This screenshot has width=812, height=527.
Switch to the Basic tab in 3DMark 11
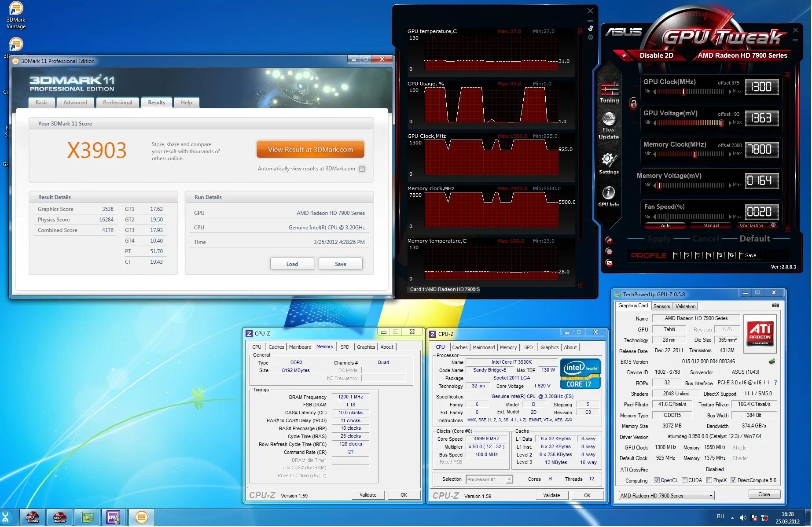[42, 103]
